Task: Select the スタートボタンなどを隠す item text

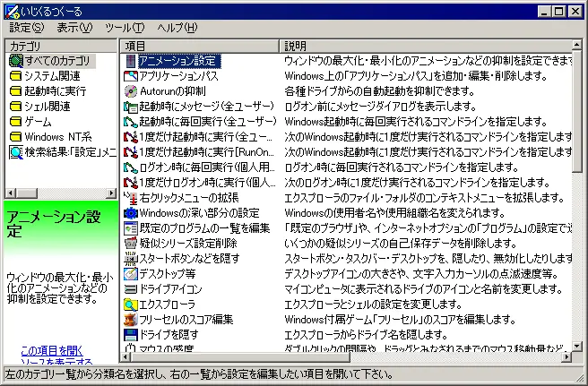Action: 189,259
